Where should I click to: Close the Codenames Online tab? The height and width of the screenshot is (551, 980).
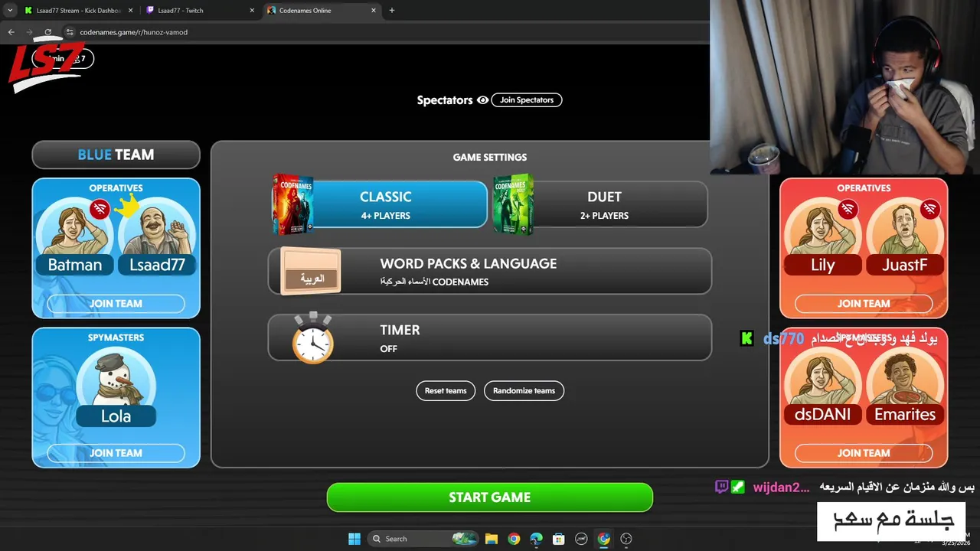[x=374, y=11]
